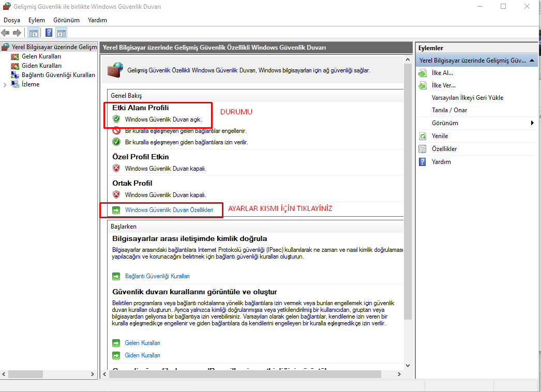Click Varsayılan İlkeyi Geri Yükle action
Screen dimensions: 541x392
point(467,98)
